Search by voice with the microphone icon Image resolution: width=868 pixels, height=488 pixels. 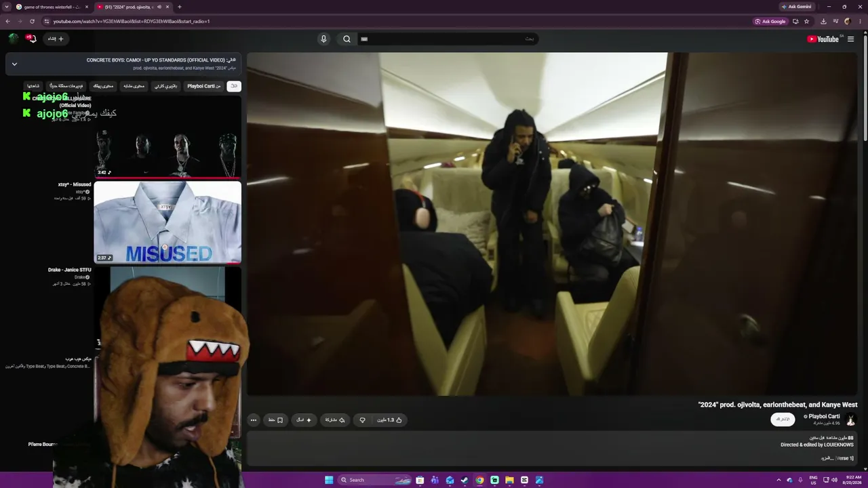pos(323,39)
